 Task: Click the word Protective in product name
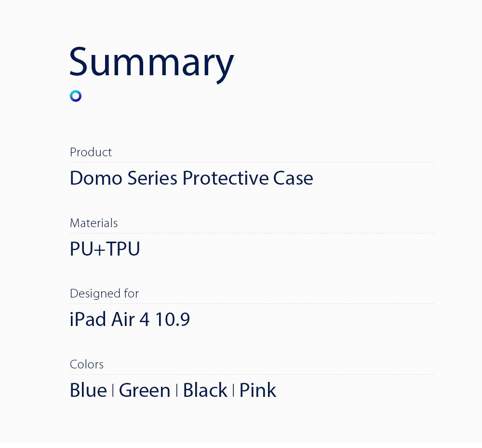point(225,178)
